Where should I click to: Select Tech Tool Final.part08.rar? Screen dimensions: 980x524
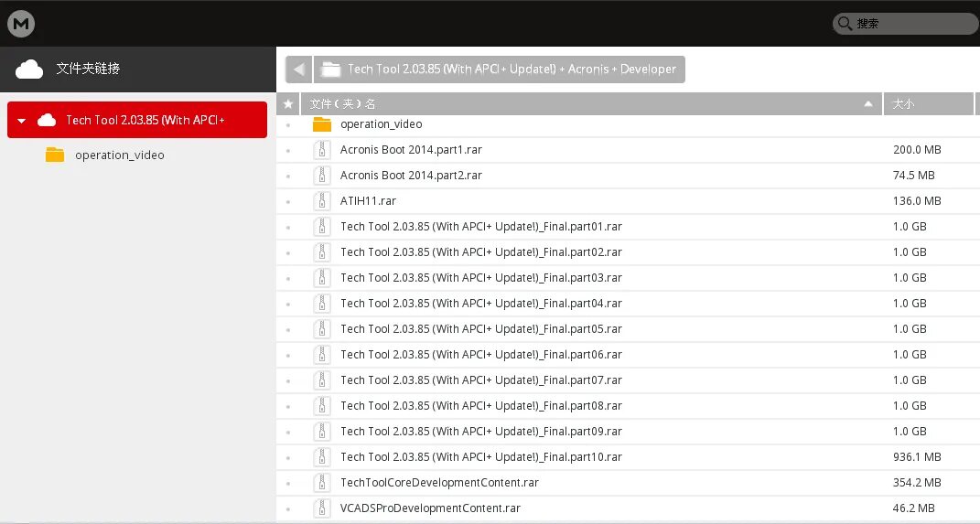pos(481,406)
